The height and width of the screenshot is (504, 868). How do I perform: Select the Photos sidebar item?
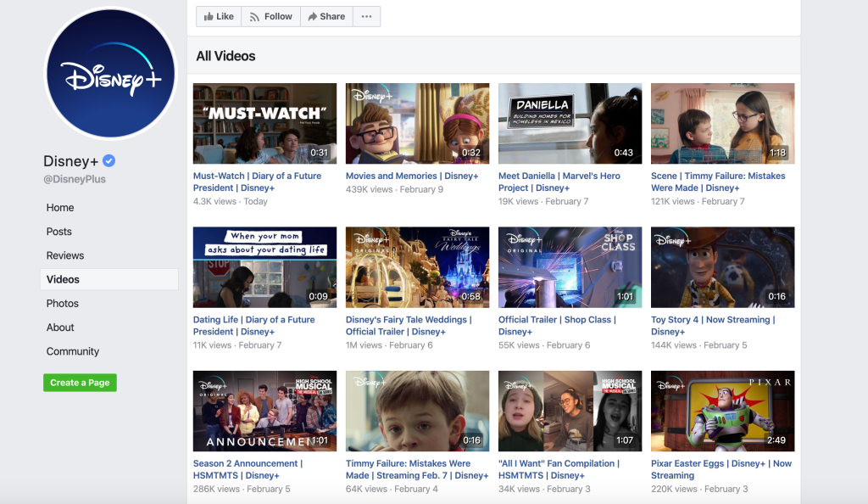(x=63, y=304)
